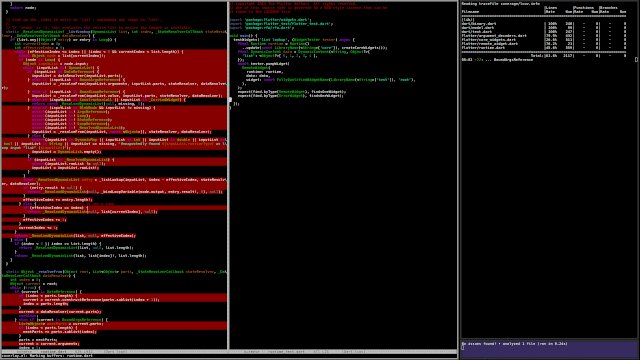
Task: Click the runtime_test.dart mode line
Action: click(343, 351)
